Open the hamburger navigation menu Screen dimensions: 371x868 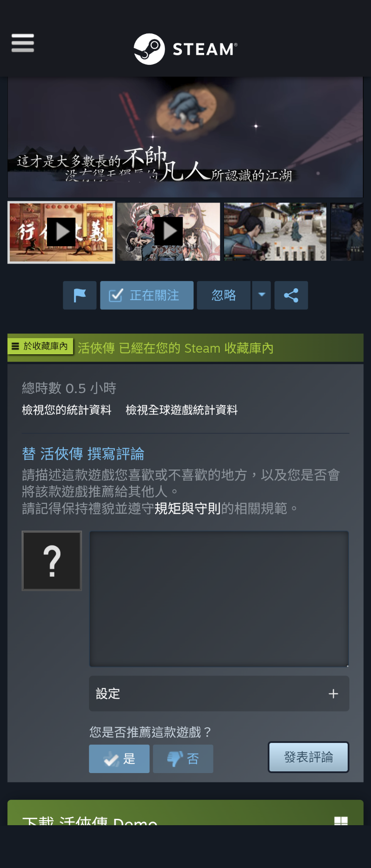click(23, 43)
